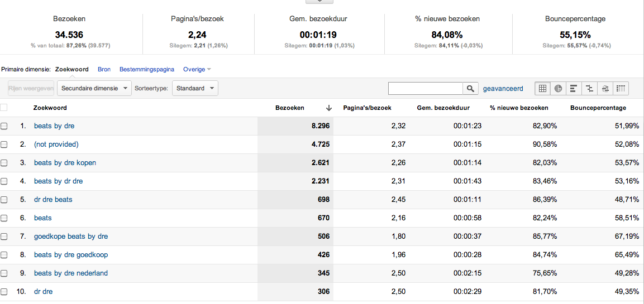Screen dimensions: 644x304
Task: Sort by Zoekwoord column header
Action: (x=50, y=108)
